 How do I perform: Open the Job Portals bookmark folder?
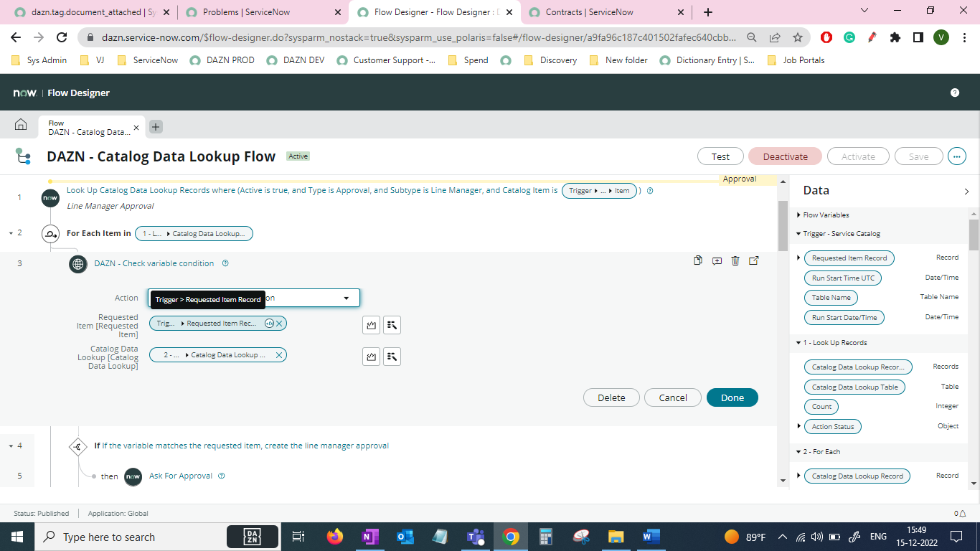(x=796, y=60)
